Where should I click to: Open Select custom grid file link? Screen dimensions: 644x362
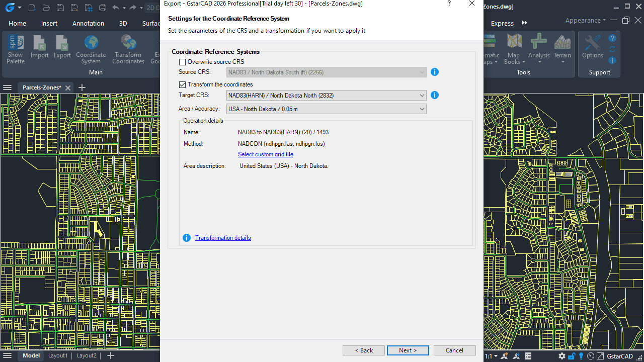[x=266, y=154]
